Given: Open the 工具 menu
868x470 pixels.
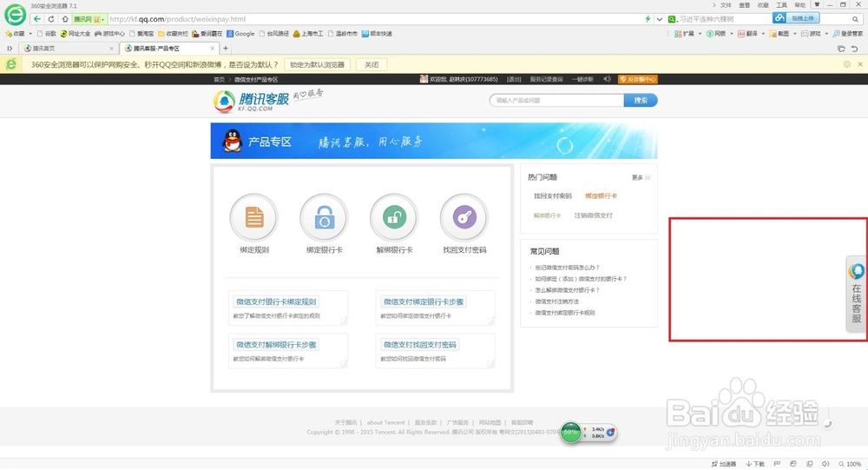Looking at the screenshot, I should (x=782, y=5).
